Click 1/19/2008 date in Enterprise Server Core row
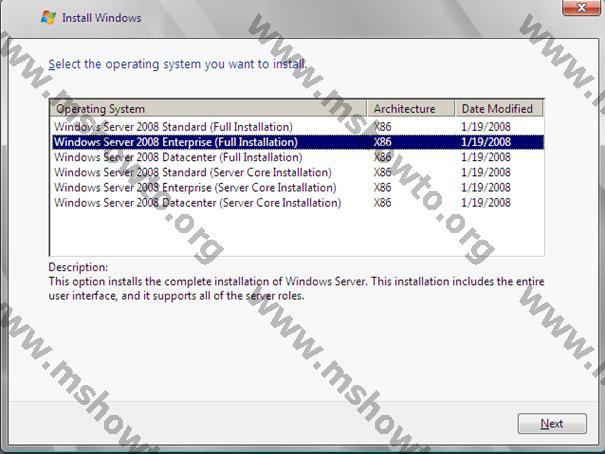 pos(486,187)
